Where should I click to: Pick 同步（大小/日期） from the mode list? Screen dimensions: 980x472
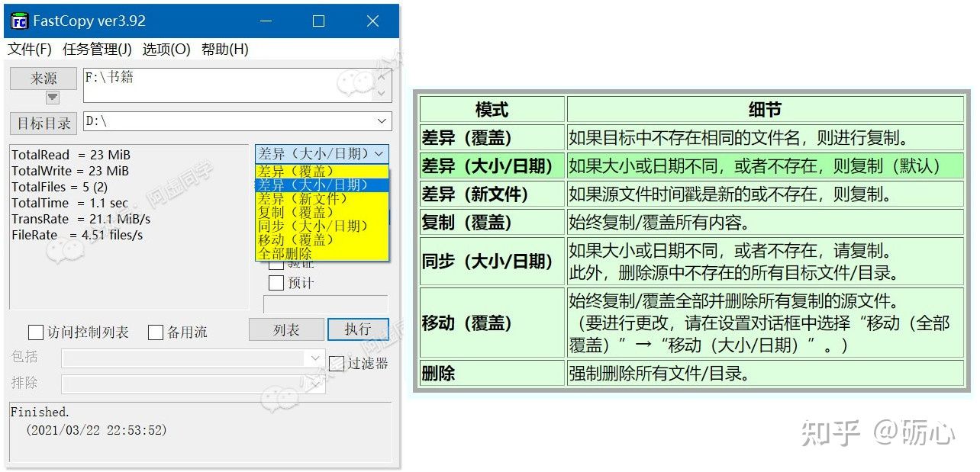(x=313, y=226)
